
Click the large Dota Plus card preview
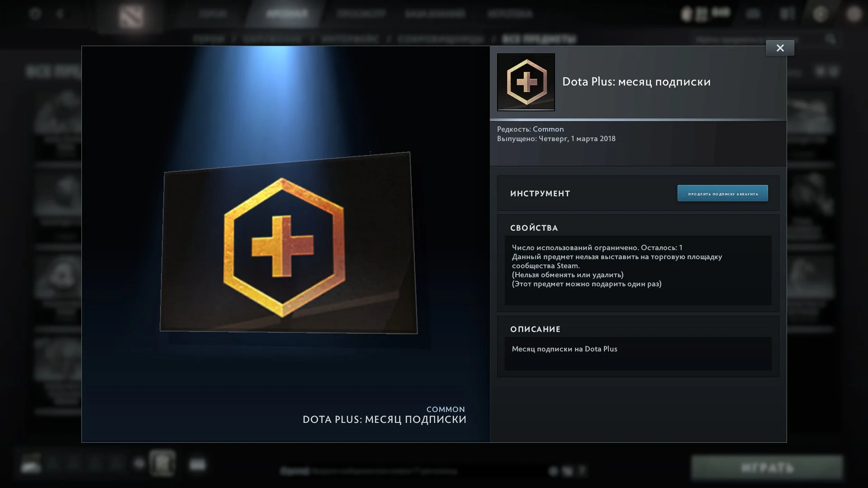click(x=288, y=244)
